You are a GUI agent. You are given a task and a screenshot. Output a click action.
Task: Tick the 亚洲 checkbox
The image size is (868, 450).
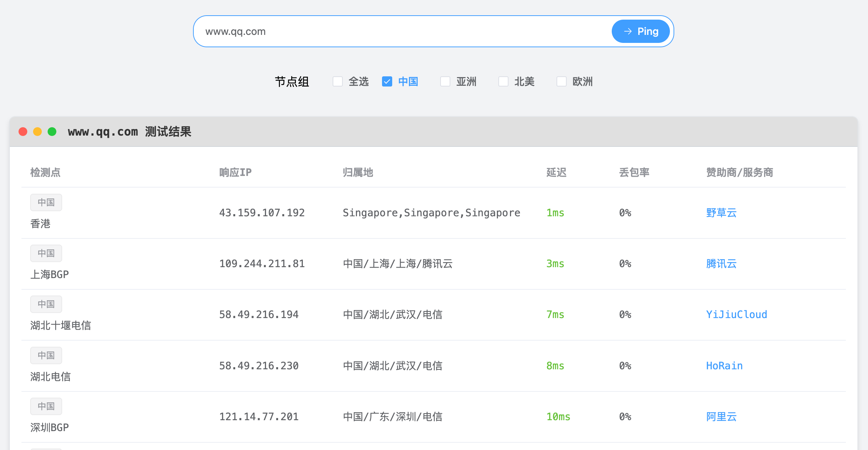[x=445, y=81]
